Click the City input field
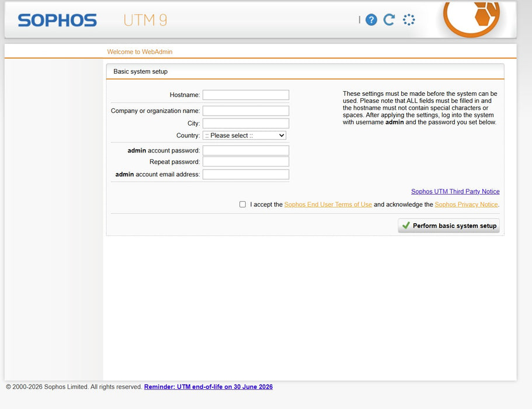 [x=246, y=123]
